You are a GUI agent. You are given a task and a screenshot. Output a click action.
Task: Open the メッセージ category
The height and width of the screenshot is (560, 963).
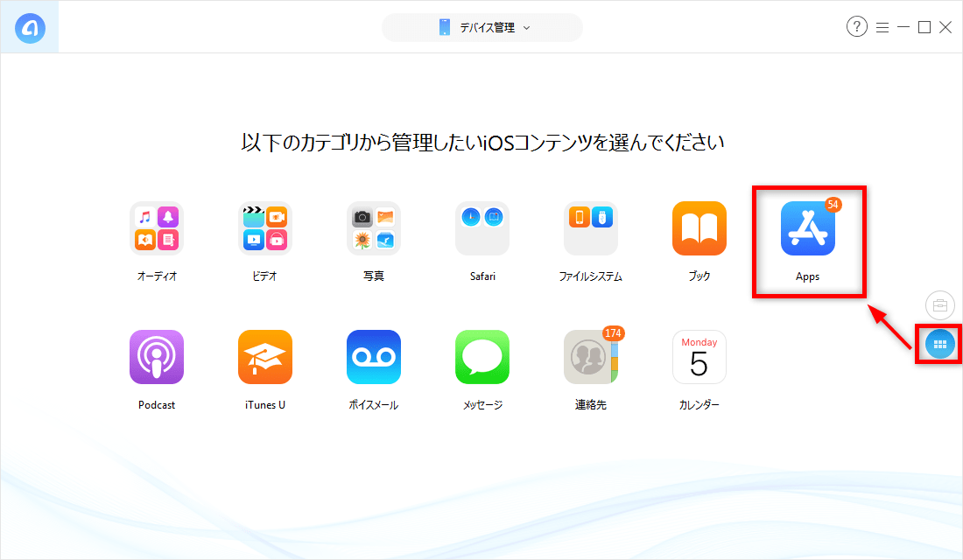pyautogui.click(x=481, y=356)
